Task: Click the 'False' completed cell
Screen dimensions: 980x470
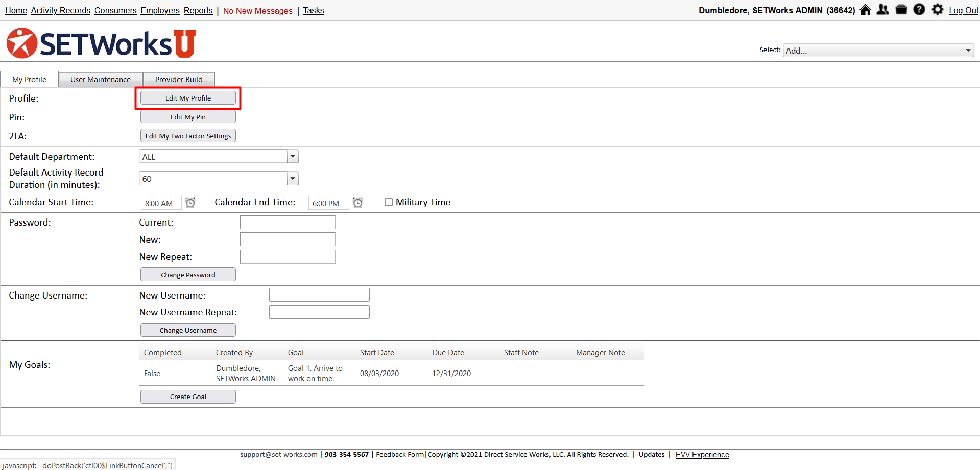Action: (152, 374)
